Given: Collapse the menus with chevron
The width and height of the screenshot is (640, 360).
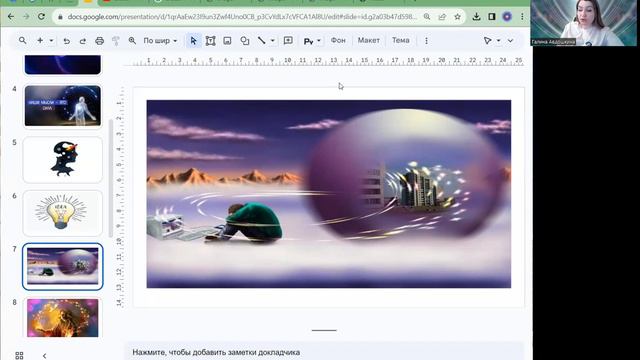Looking at the screenshot, I should [x=510, y=40].
